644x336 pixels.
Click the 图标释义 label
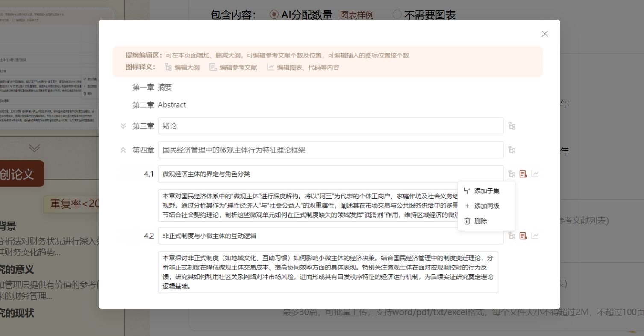pos(141,67)
